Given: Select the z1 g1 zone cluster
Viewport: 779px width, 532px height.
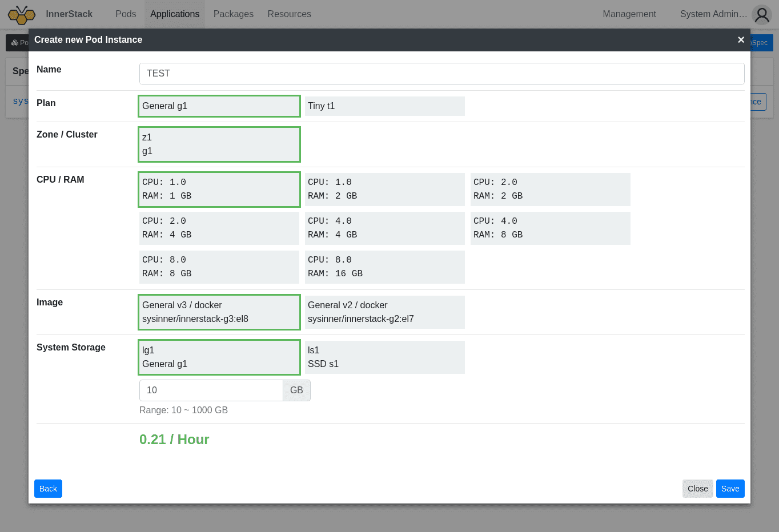Looking at the screenshot, I should point(219,144).
